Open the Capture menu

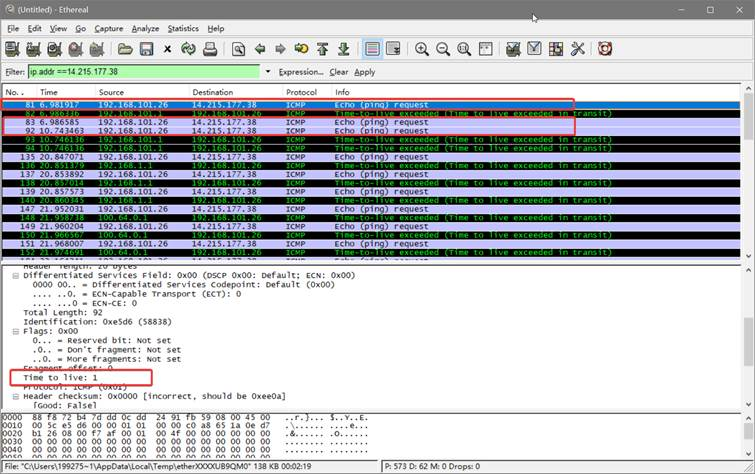108,28
